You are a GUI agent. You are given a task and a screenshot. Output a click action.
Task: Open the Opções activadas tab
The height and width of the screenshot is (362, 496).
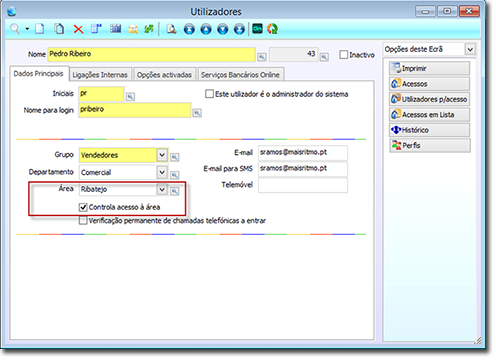coord(164,75)
